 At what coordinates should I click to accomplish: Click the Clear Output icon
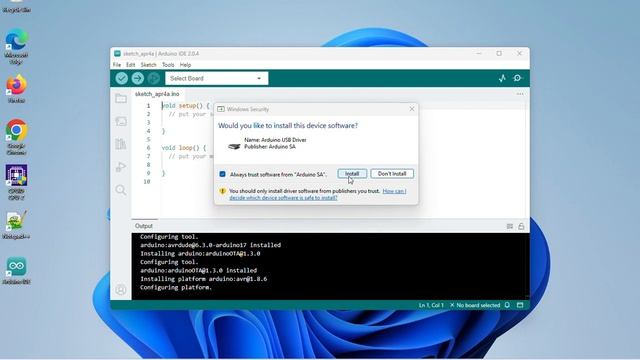pos(510,226)
